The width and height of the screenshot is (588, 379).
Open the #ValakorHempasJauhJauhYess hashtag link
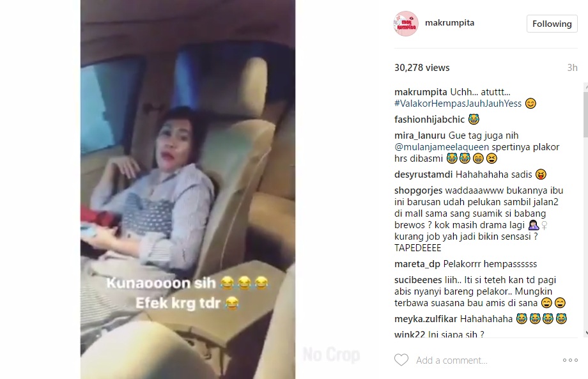(x=458, y=104)
